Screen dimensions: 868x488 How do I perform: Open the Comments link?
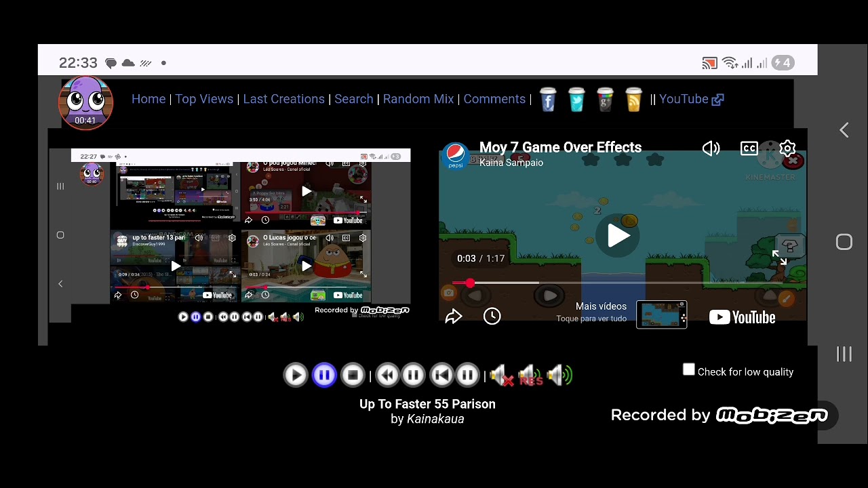coord(494,99)
